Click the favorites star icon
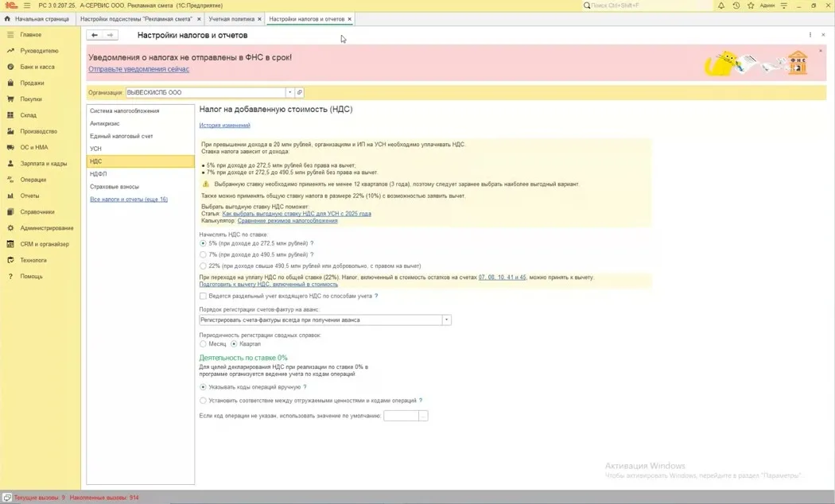This screenshot has height=504, width=835. pos(751,6)
